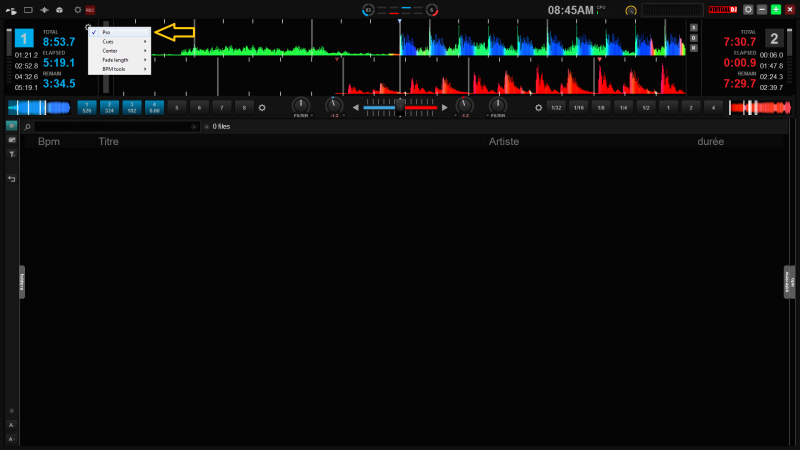The width and height of the screenshot is (800, 450).
Task: Expand the BPM tools submenu
Action: pos(119,69)
